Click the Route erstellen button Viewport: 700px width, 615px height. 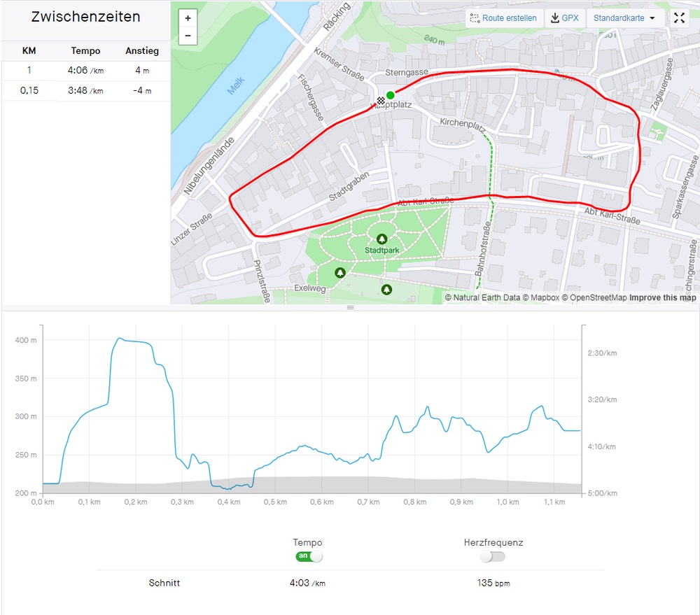click(504, 18)
